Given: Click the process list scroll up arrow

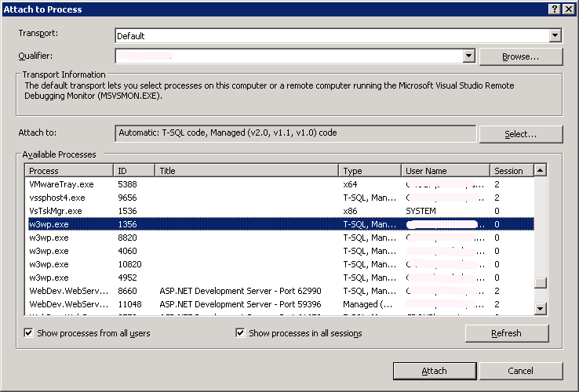Looking at the screenshot, I should [x=541, y=170].
